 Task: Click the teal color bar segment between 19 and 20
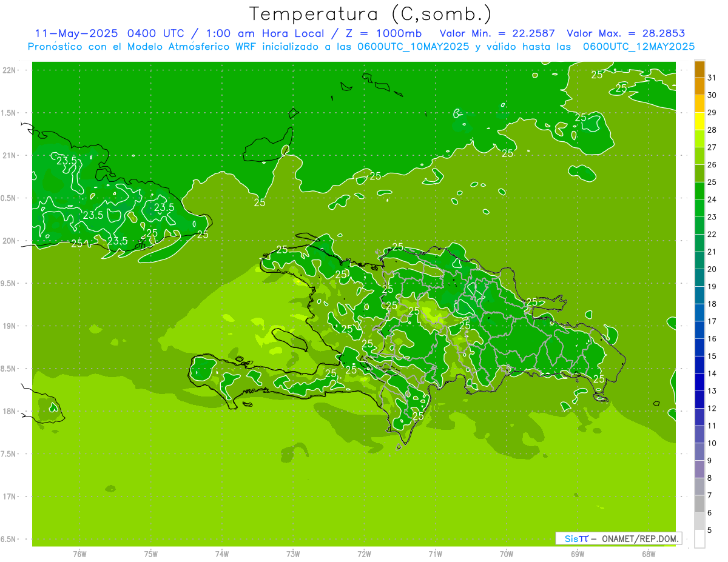click(699, 278)
